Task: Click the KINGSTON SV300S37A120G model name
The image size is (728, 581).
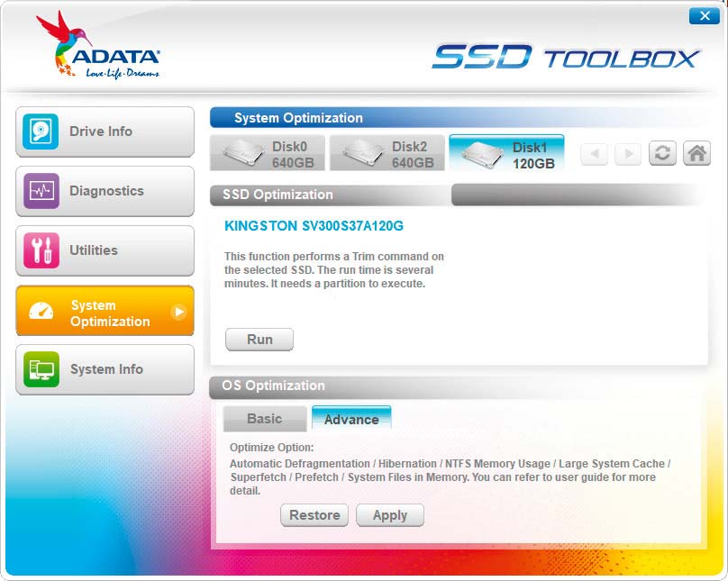Action: click(x=314, y=226)
